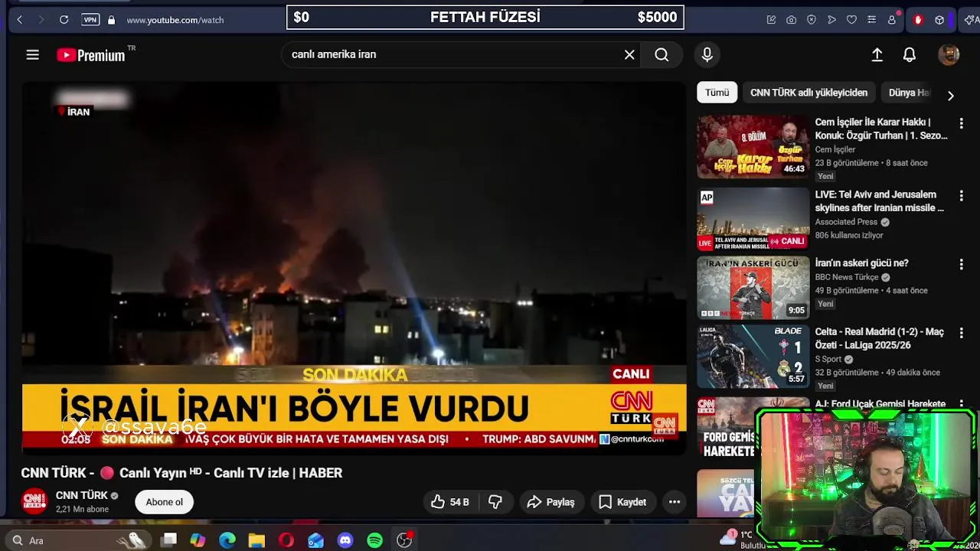This screenshot has width=980, height=551.
Task: Open Spotify from taskbar
Action: point(374,540)
